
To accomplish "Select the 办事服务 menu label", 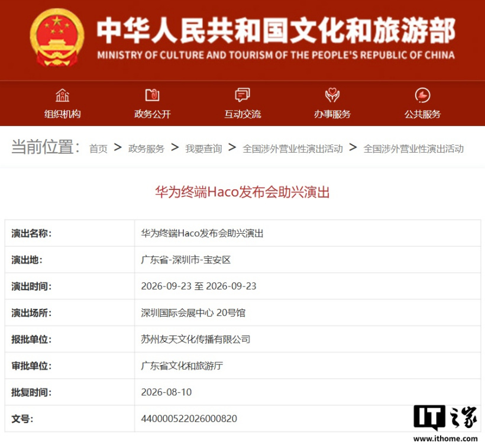I will (332, 114).
